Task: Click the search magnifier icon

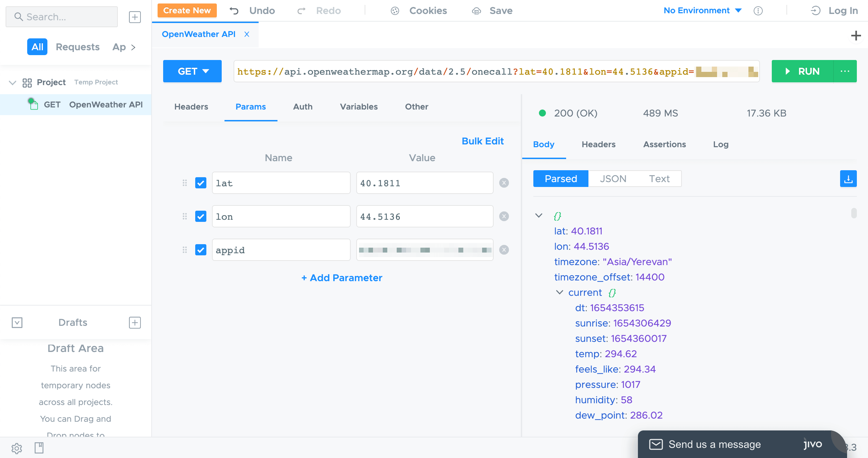Action: 18,17
